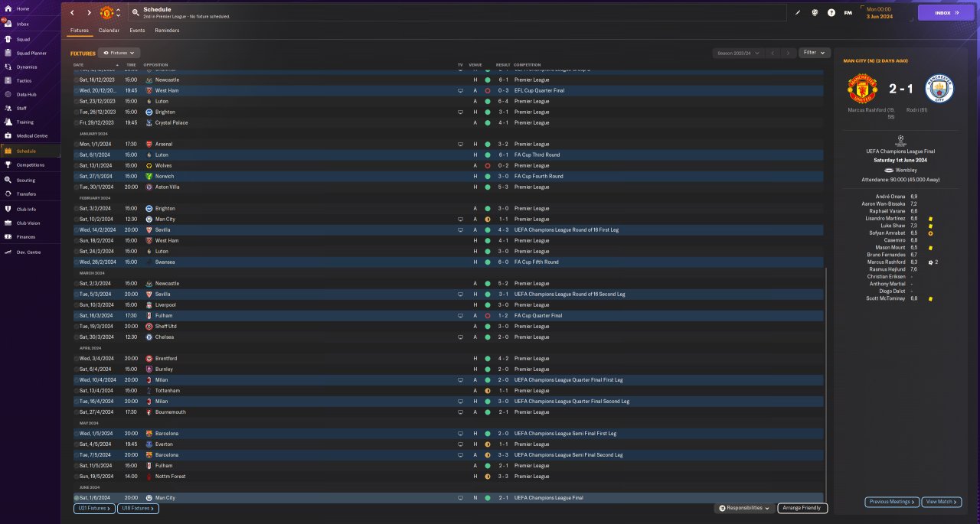Image resolution: width=980 pixels, height=524 pixels.
Task: Click the Arrange Friendly button
Action: click(802, 508)
